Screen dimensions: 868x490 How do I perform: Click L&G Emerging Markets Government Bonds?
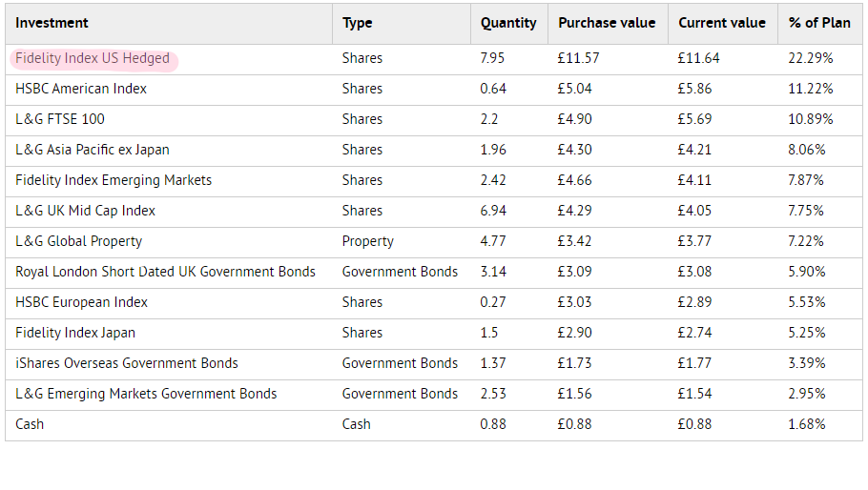click(146, 394)
